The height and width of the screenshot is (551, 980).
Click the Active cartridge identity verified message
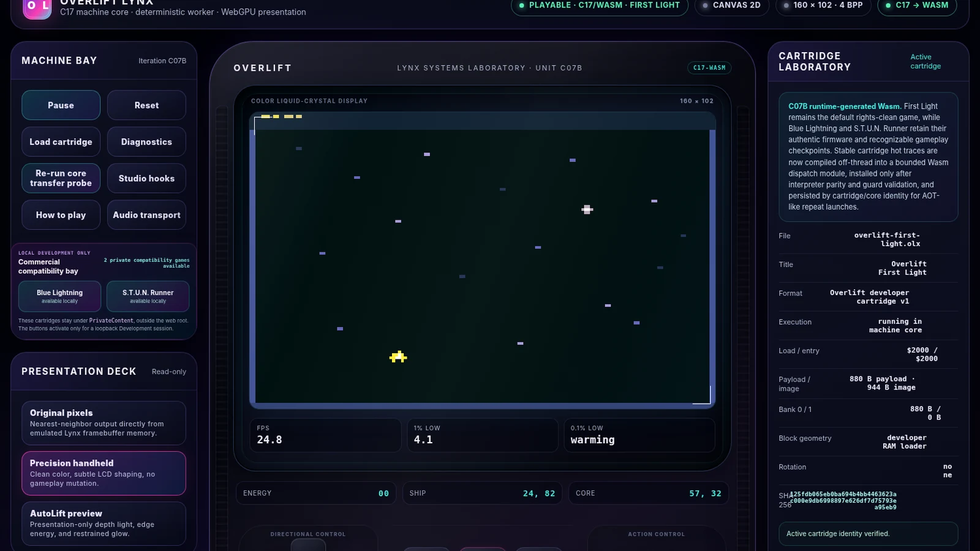pyautogui.click(x=868, y=534)
